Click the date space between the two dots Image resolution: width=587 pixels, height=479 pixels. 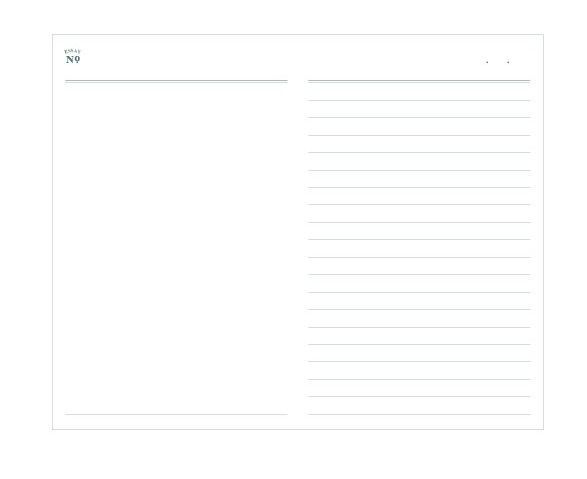[x=498, y=60]
